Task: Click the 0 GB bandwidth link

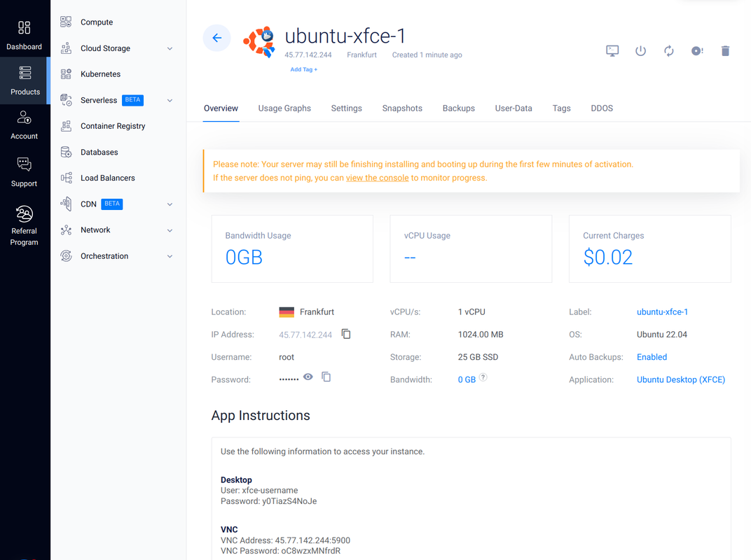Action: pyautogui.click(x=467, y=379)
